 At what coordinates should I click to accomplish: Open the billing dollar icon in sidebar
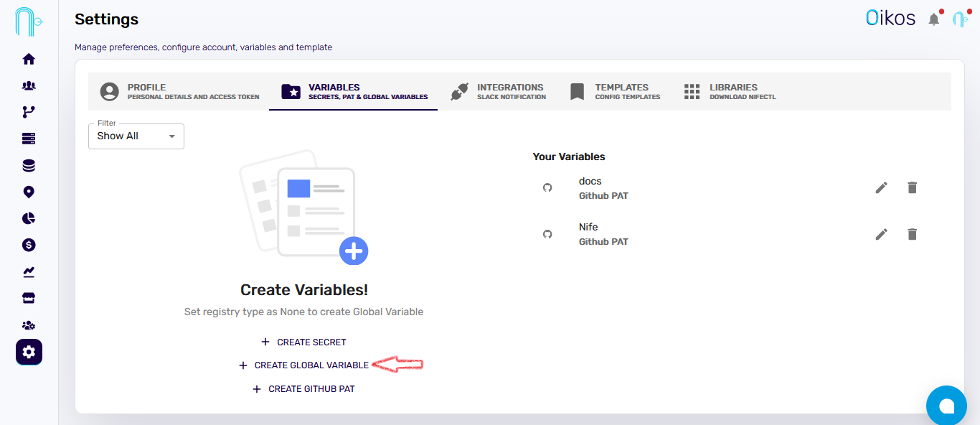pyautogui.click(x=29, y=244)
